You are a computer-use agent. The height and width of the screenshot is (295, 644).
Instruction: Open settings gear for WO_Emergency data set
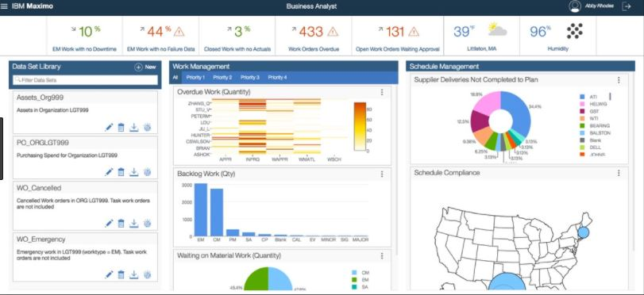click(x=148, y=274)
